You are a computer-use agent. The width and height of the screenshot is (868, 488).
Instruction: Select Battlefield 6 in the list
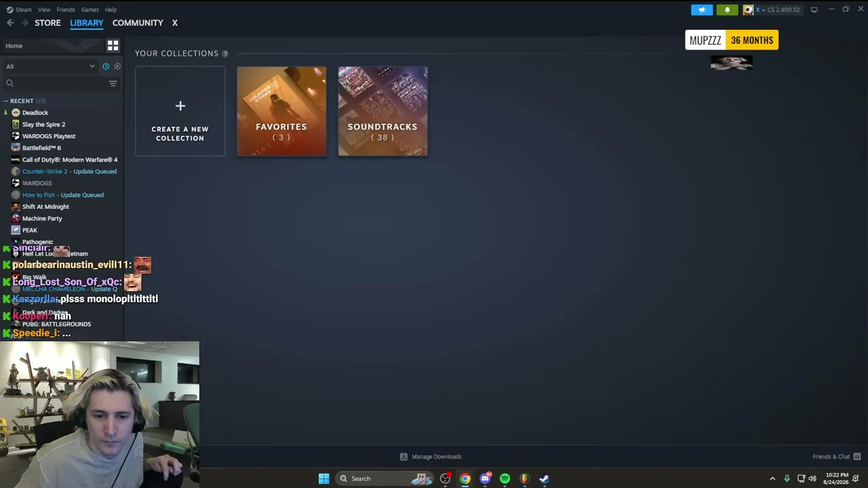click(x=41, y=148)
